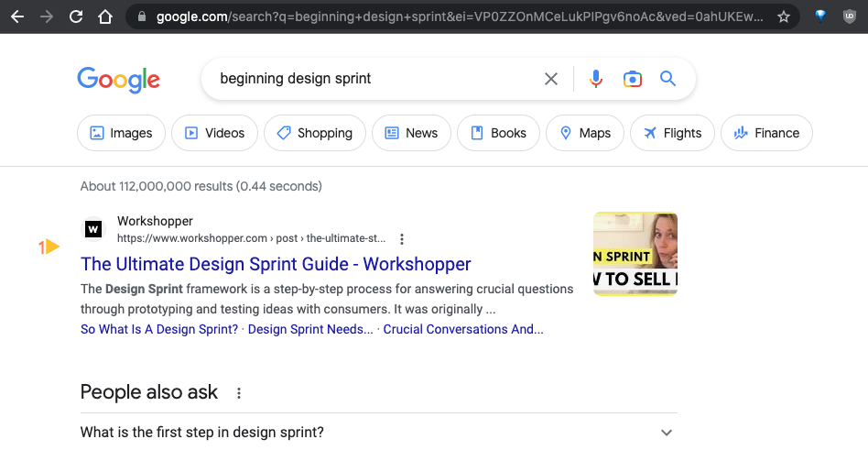Open The Ultimate Design Sprint Guide link

click(276, 264)
